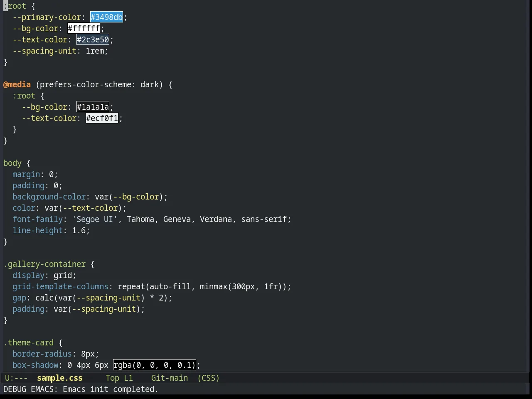Click the @media keyword

[x=17, y=84]
